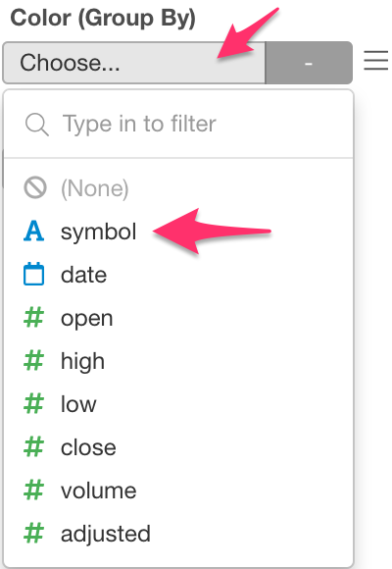
Task: Click the magnifier search icon
Action: [37, 125]
